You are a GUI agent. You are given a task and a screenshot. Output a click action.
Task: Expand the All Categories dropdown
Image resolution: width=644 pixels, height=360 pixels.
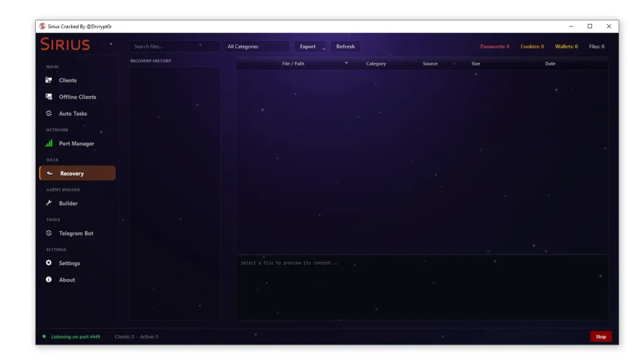point(257,46)
